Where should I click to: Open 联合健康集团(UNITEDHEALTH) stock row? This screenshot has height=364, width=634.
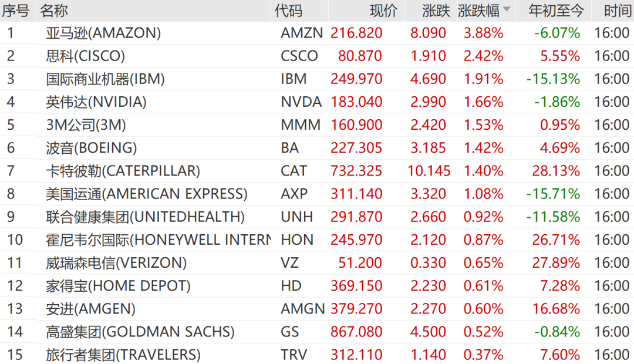coord(145,217)
